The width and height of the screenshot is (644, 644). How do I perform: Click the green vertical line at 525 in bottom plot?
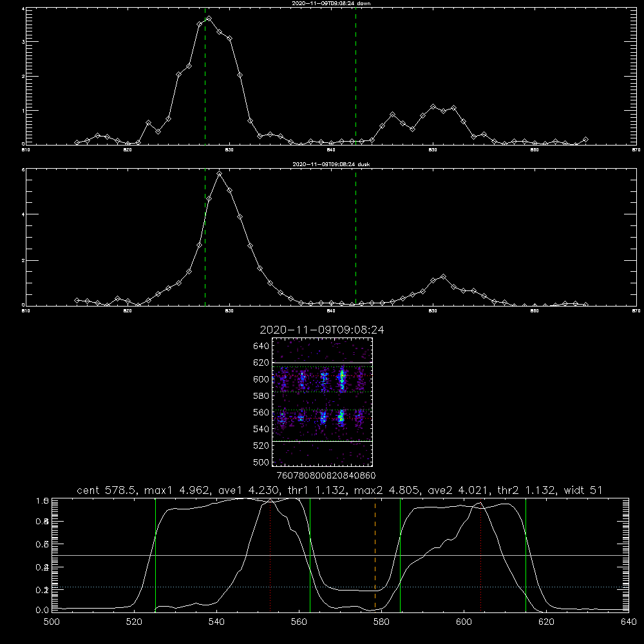pos(155,554)
